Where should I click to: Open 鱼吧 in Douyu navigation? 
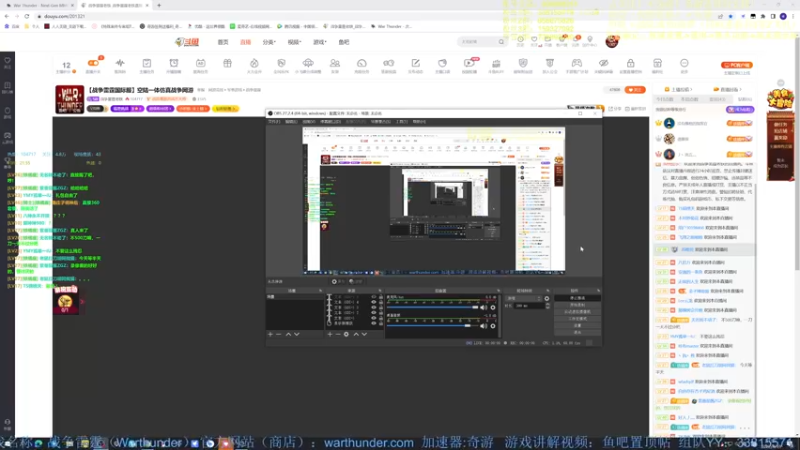[x=344, y=42]
